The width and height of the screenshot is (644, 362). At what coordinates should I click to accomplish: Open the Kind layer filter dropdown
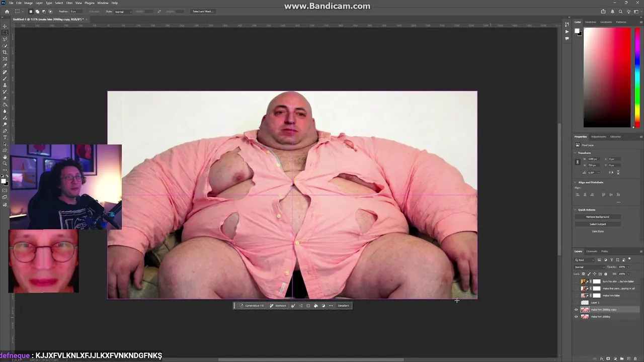[584, 260]
